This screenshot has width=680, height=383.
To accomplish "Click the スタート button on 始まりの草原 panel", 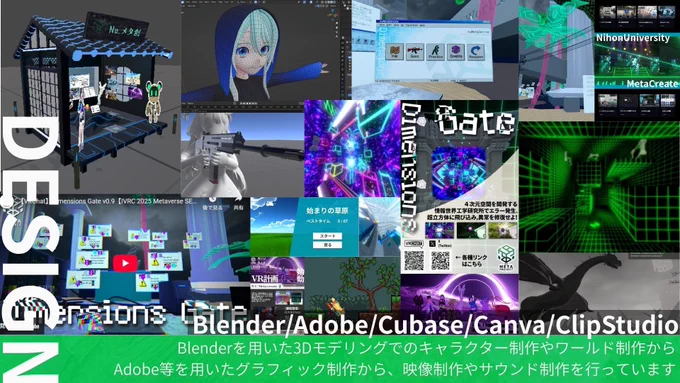I will (327, 236).
